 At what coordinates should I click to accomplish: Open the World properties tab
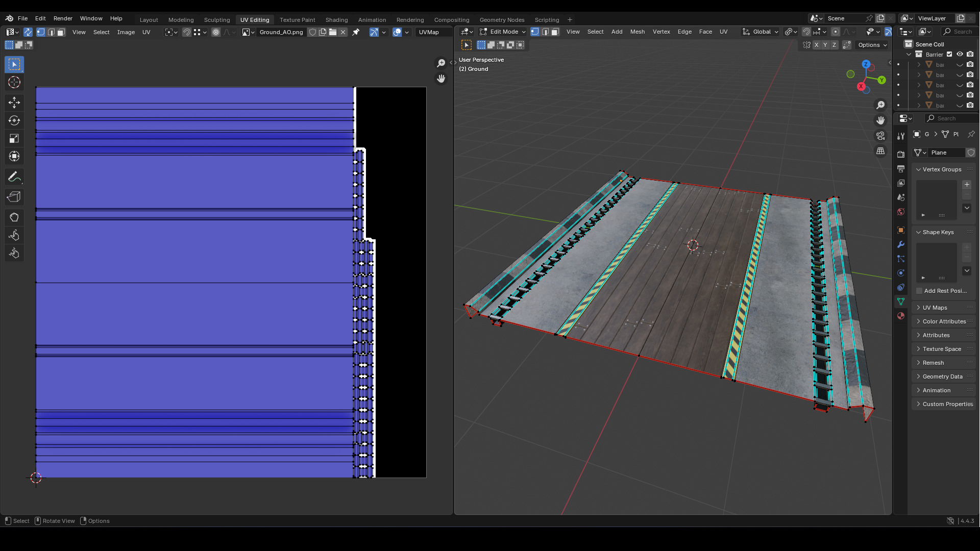click(901, 212)
